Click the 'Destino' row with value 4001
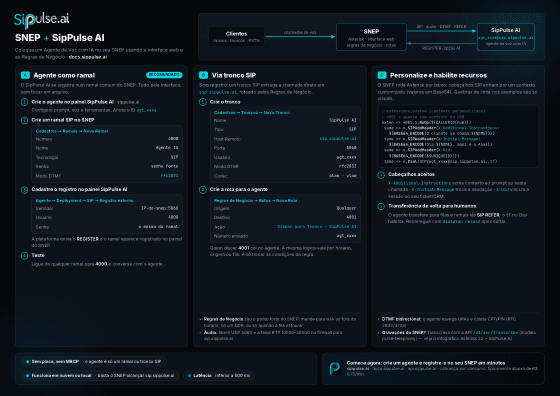Viewport: 560px width, 396px height. coord(285,217)
